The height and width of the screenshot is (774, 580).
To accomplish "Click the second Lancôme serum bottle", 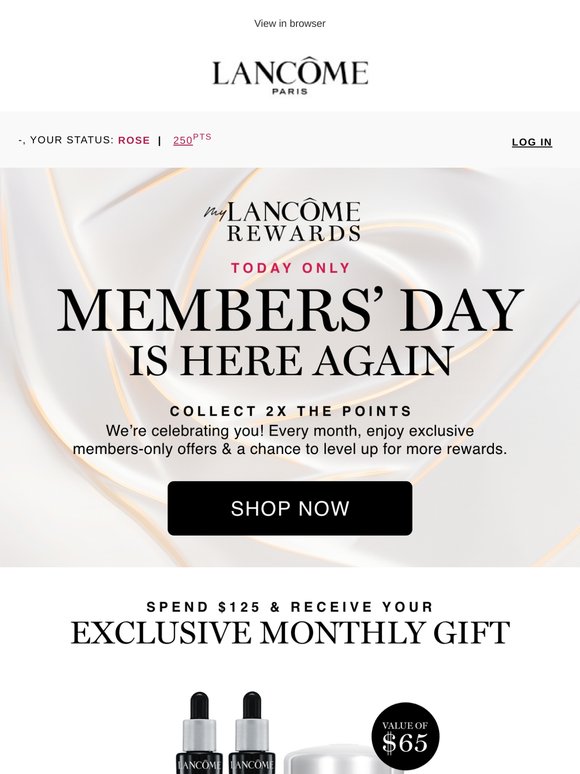I will [x=252, y=733].
